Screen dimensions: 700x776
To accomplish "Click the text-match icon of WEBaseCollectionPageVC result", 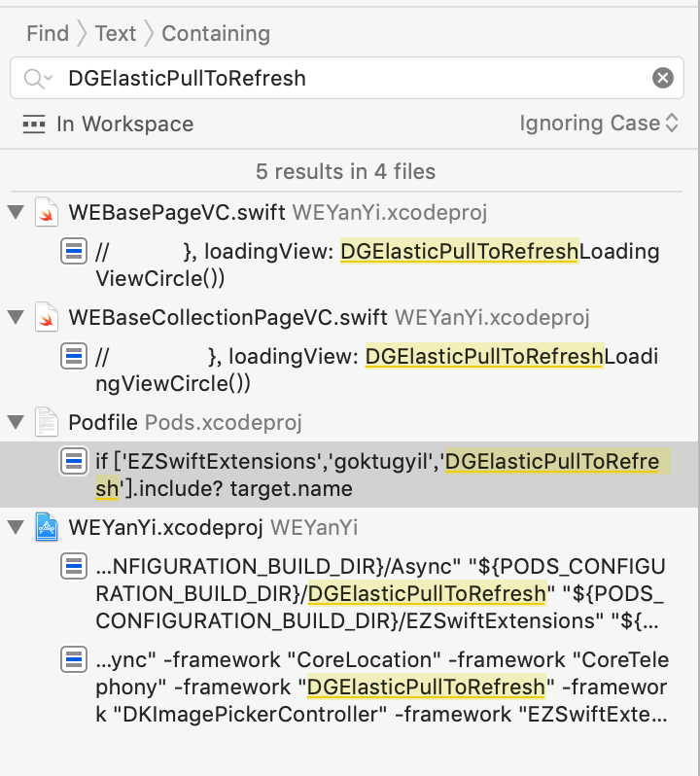I will pos(74,356).
